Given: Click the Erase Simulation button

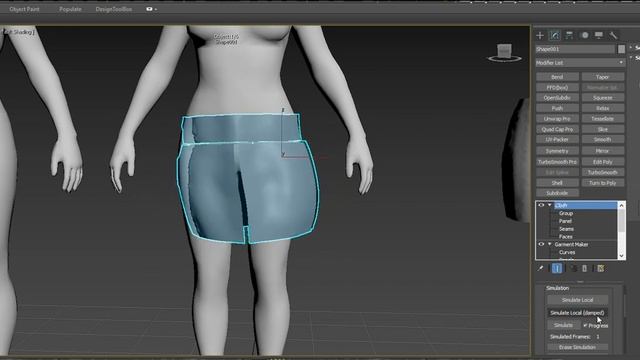Looking at the screenshot, I should pos(577,347).
